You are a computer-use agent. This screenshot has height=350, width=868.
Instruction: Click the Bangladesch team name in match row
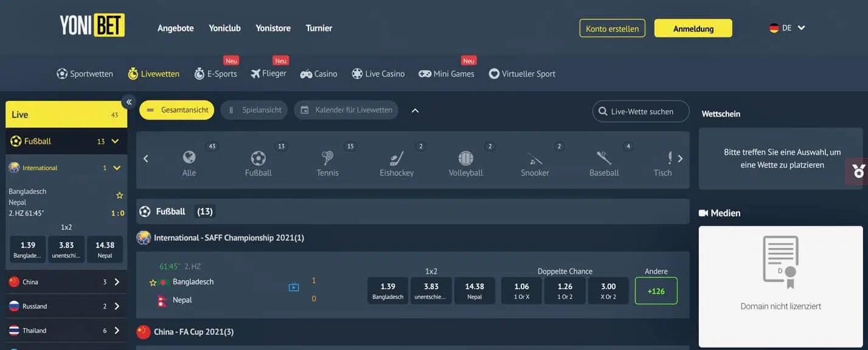pos(193,282)
